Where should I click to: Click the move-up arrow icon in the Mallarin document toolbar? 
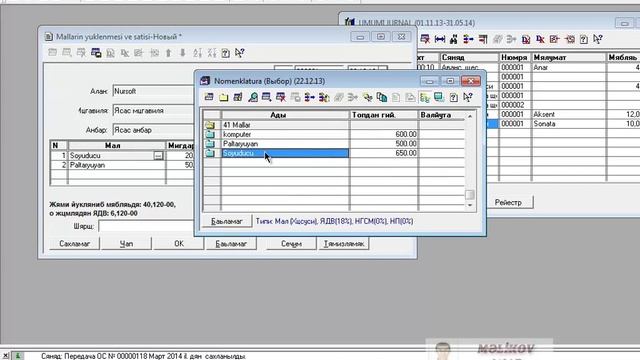point(168,53)
